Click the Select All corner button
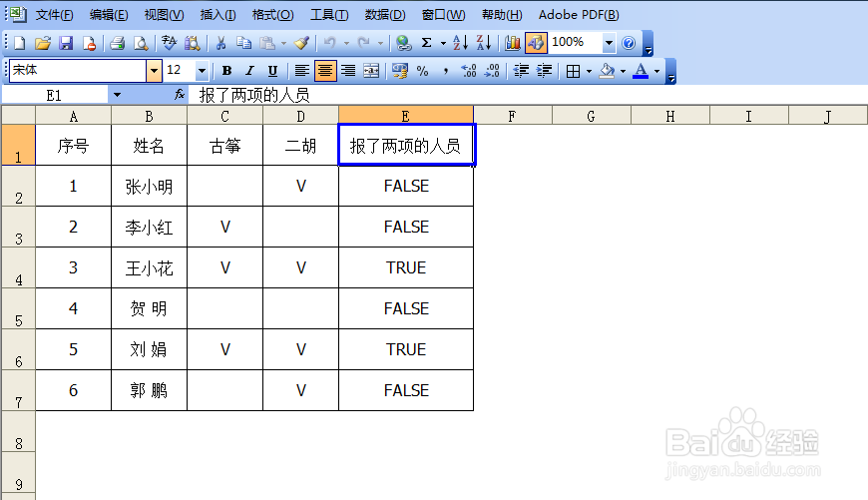This screenshot has height=500, width=868. 18,115
